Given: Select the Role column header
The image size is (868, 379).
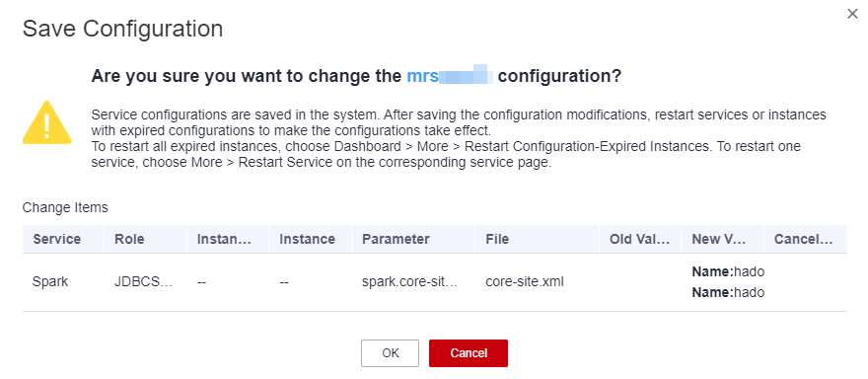Looking at the screenshot, I should (x=129, y=239).
